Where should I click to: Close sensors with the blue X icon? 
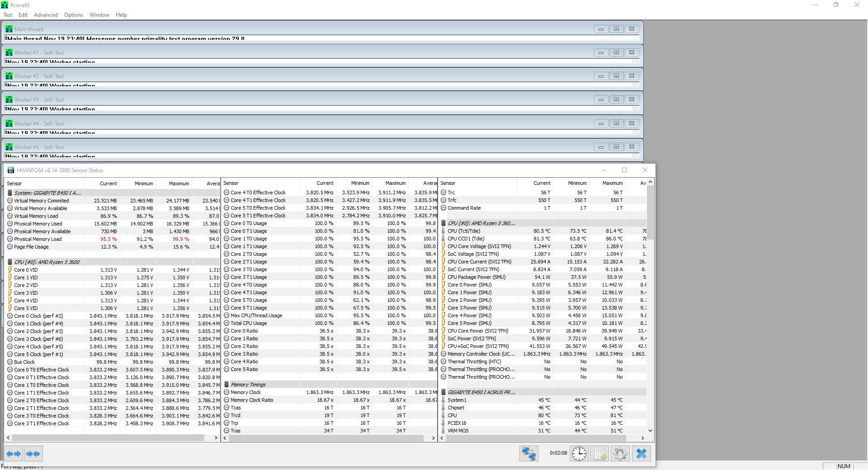point(641,453)
